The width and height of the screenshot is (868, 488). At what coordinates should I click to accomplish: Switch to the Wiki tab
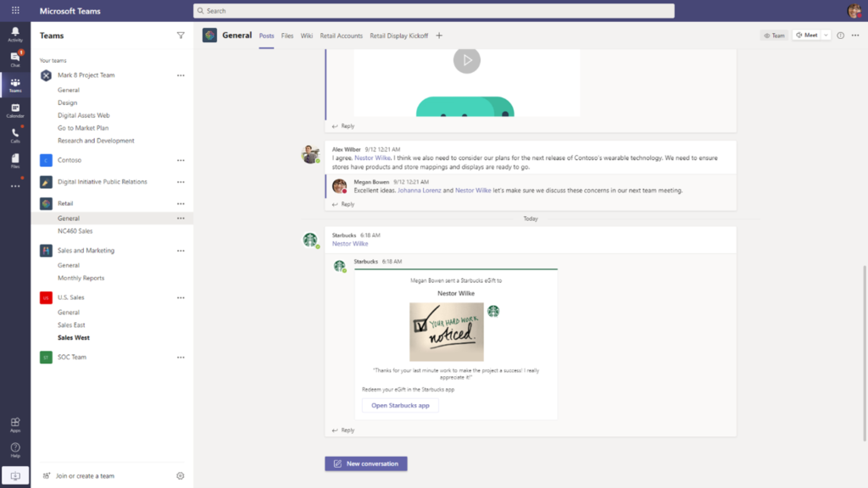[306, 36]
